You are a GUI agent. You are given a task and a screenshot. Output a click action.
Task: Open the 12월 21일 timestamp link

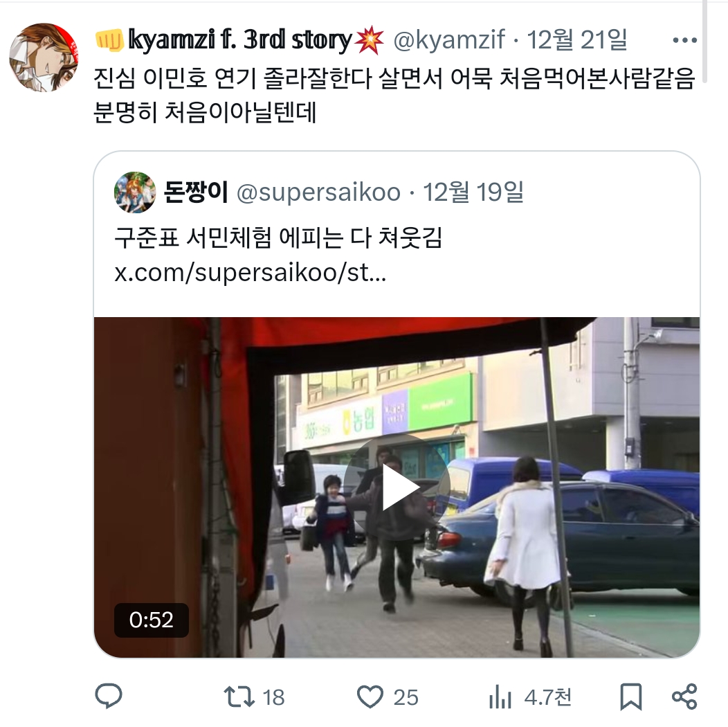pos(577,40)
